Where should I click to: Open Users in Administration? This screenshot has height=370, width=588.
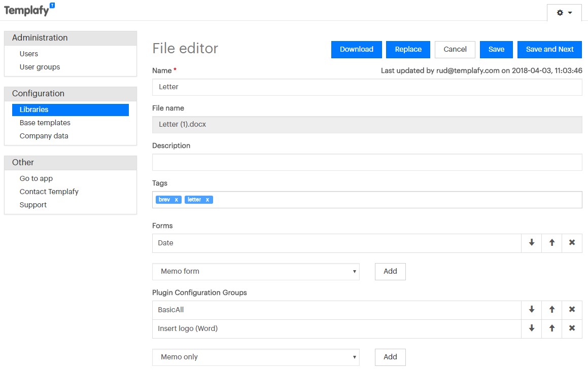coord(29,54)
